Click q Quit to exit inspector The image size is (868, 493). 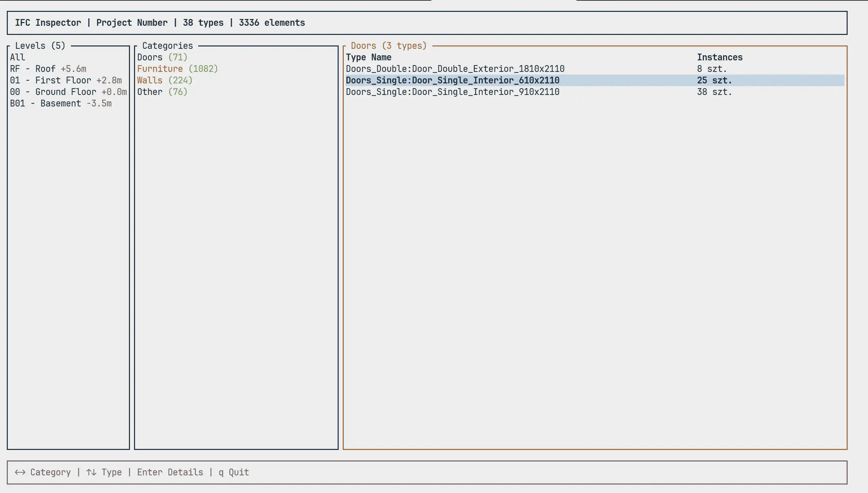(x=233, y=472)
